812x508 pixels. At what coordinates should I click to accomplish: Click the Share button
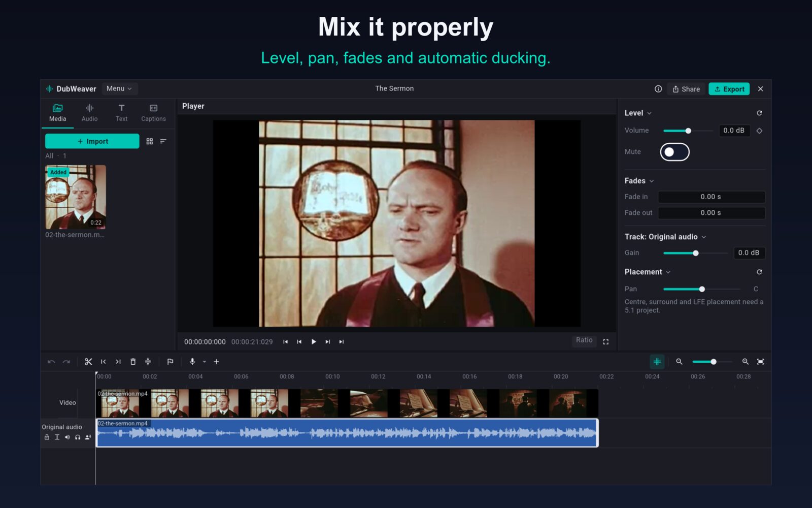686,89
